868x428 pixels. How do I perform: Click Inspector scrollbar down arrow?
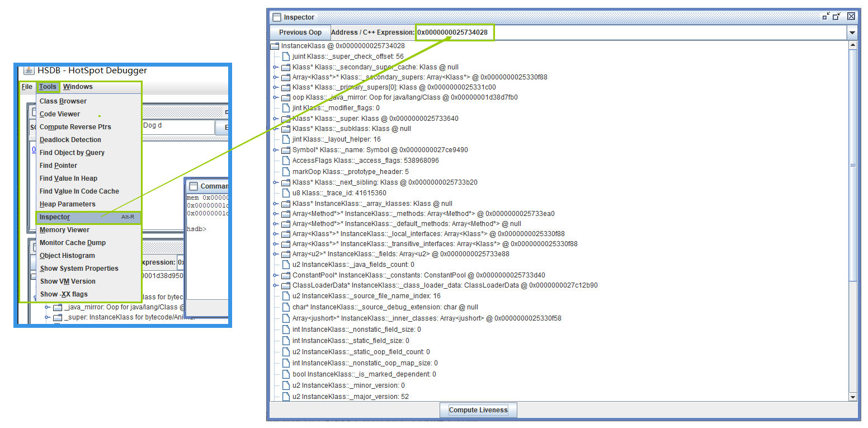click(x=853, y=397)
